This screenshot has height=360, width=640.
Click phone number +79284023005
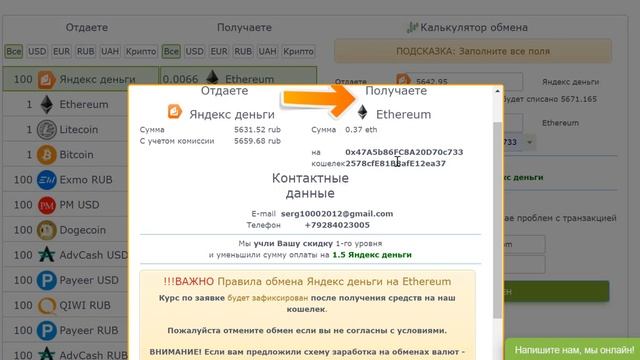click(x=337, y=225)
